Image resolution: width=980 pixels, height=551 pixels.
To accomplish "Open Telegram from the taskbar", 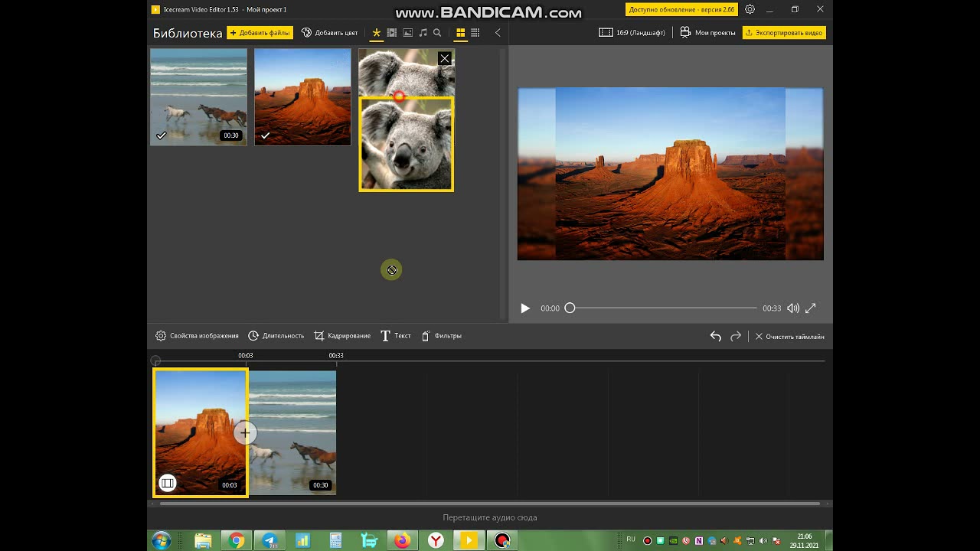I will 269,540.
